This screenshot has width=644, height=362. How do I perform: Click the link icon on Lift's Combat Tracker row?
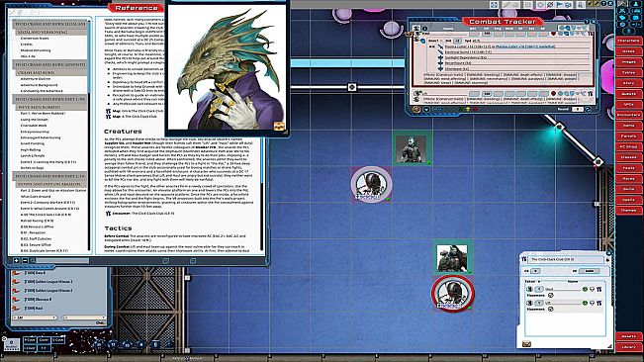591,94
